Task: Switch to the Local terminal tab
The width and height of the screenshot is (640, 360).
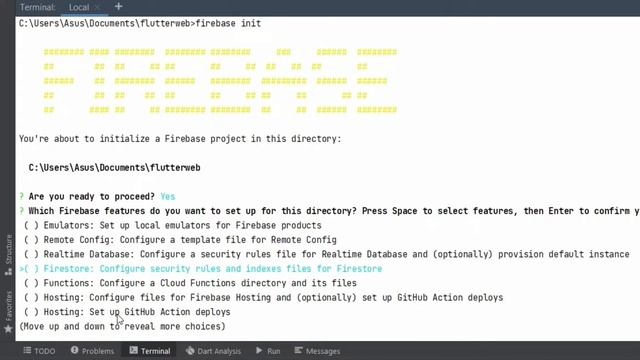Action: pos(79,7)
